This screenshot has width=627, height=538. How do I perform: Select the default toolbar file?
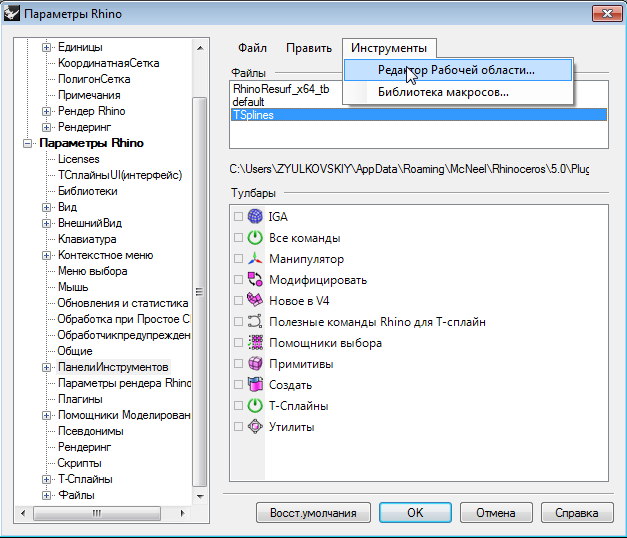tap(248, 102)
